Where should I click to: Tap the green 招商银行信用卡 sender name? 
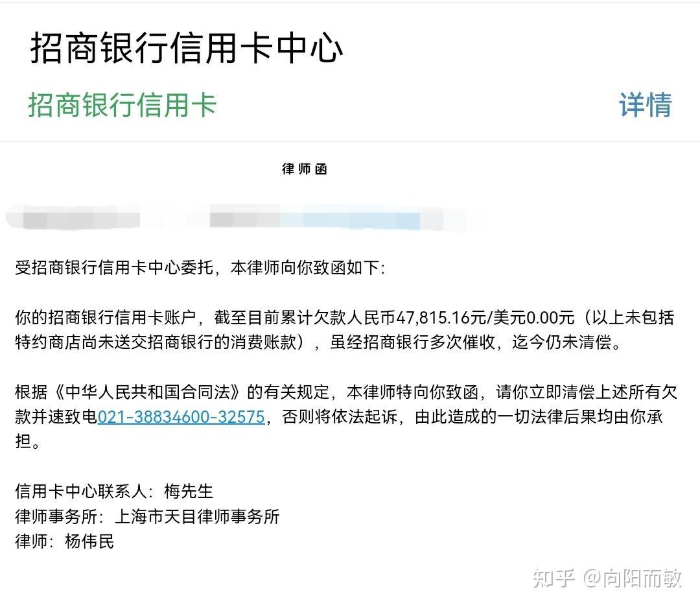pyautogui.click(x=122, y=105)
